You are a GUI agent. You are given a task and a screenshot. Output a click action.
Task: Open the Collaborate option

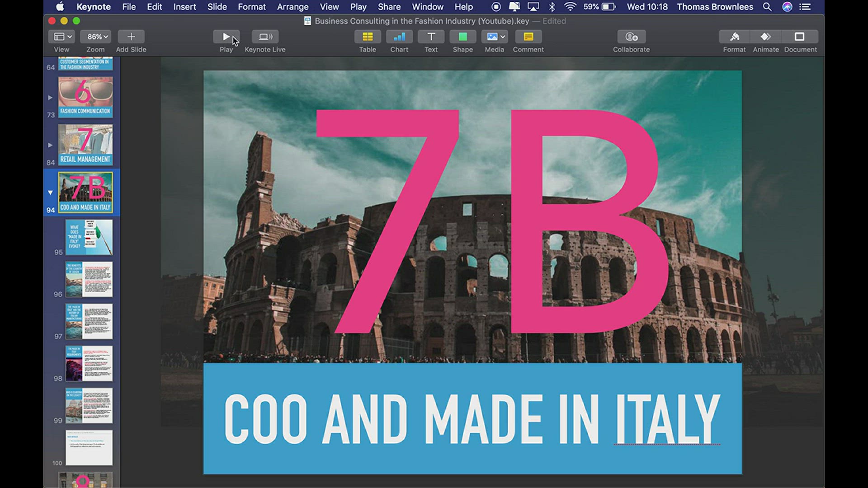click(x=631, y=37)
